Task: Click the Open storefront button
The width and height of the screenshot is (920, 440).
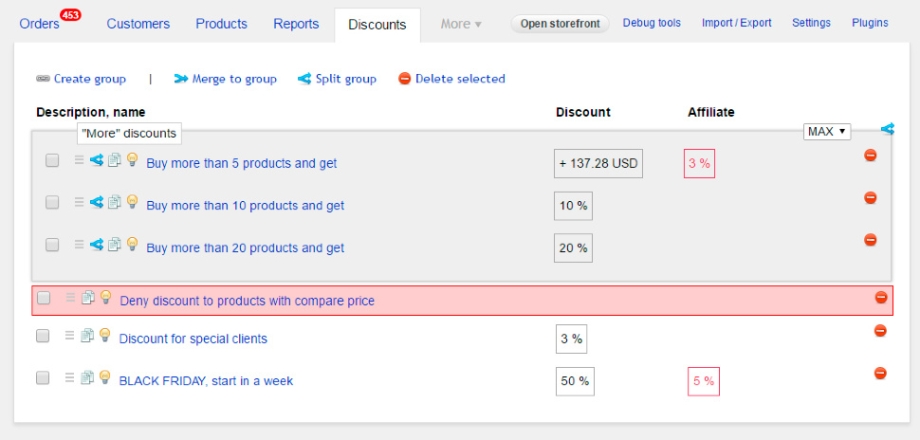Action: [x=560, y=23]
